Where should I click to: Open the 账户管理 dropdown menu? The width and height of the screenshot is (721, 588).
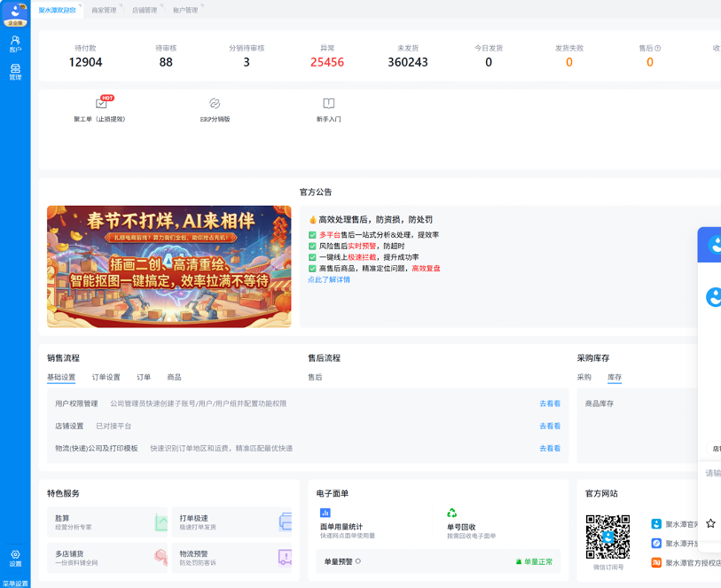pos(187,10)
